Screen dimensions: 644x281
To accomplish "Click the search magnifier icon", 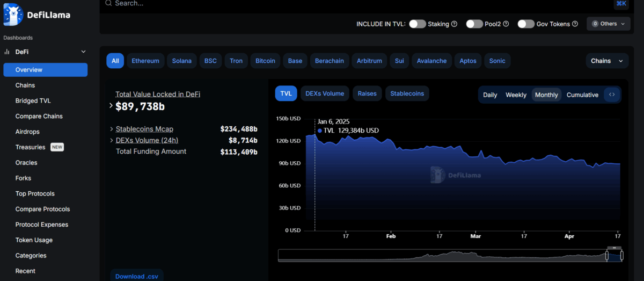I will click(x=108, y=3).
